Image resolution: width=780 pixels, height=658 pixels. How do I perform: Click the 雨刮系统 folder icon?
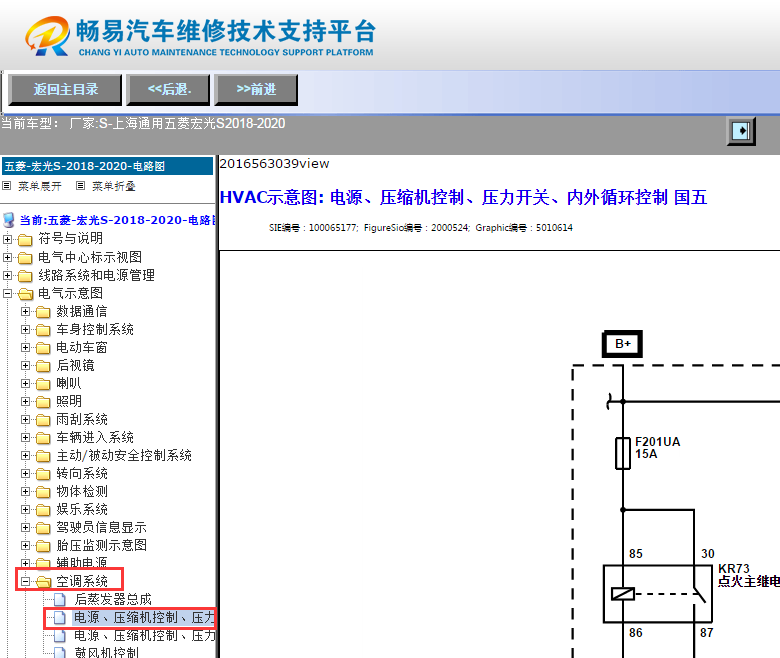point(43,420)
